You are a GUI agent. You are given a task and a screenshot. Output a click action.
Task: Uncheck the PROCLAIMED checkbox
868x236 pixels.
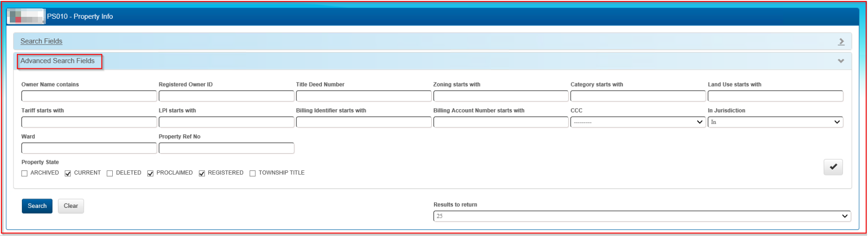pos(151,174)
